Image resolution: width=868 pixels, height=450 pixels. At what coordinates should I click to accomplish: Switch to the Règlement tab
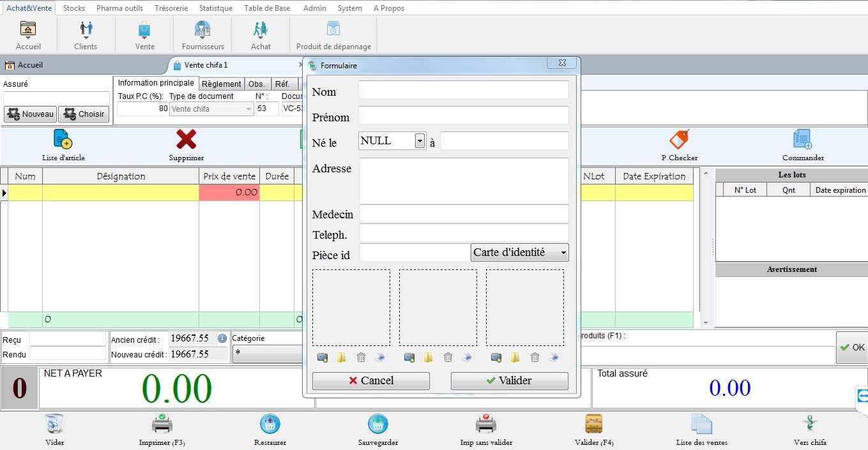[221, 84]
